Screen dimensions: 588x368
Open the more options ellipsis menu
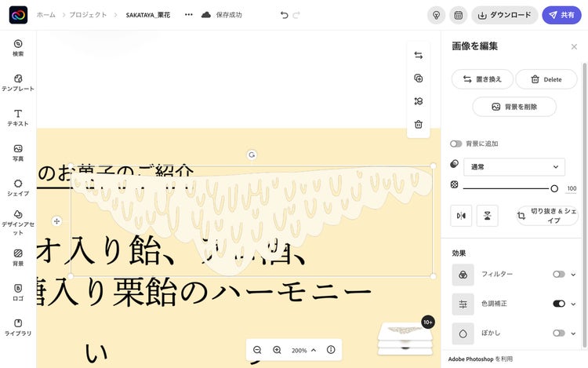[x=189, y=15]
